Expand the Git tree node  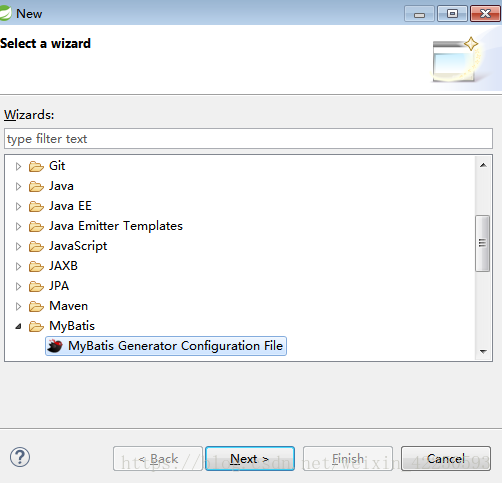18,166
